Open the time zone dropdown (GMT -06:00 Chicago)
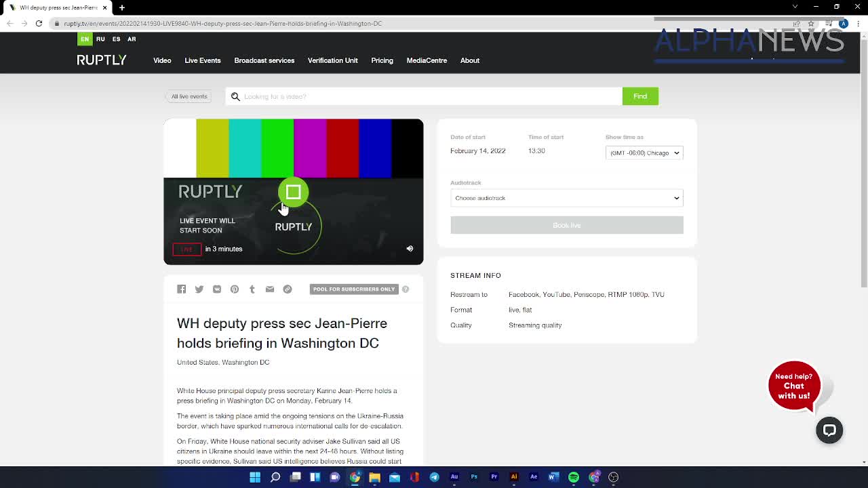The width and height of the screenshot is (868, 488). click(x=644, y=152)
